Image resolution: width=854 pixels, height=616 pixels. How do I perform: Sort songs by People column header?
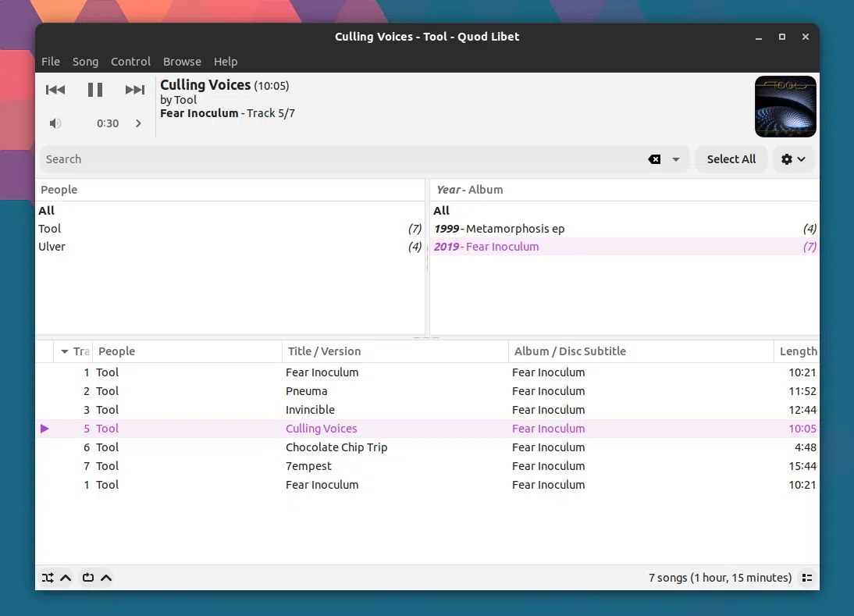[187, 351]
